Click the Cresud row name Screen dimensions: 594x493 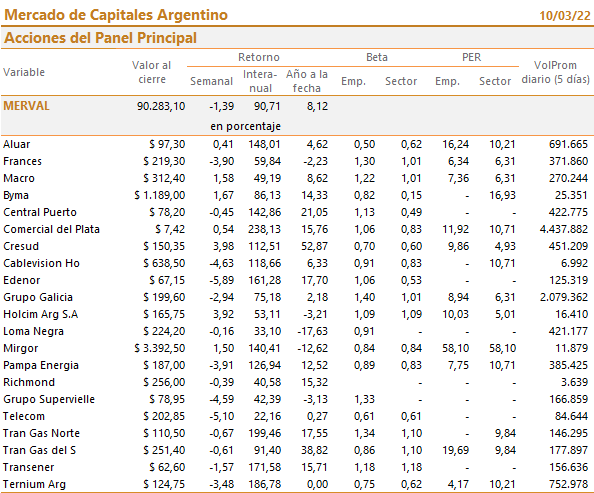21,246
